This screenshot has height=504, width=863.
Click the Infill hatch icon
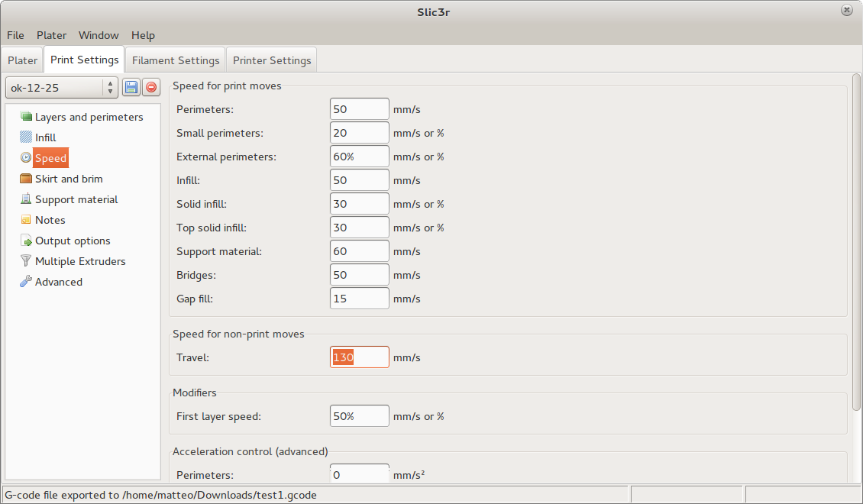pyautogui.click(x=26, y=137)
